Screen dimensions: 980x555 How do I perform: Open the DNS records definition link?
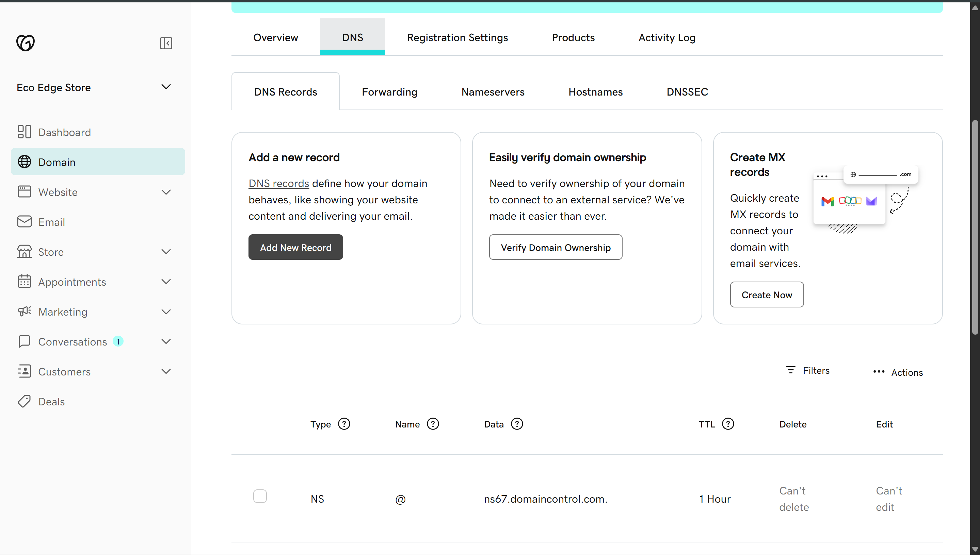point(278,183)
